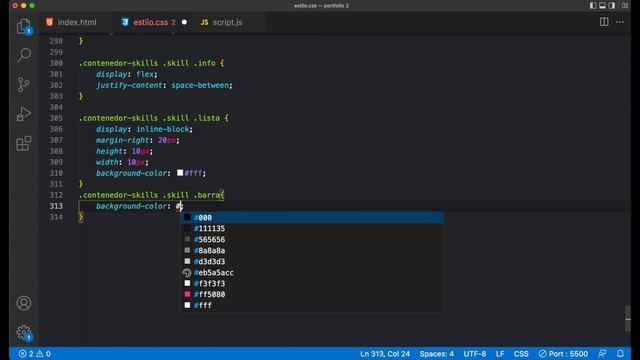Toggle the bottom panel layout icon
This screenshot has height=360, width=640.
602,6
